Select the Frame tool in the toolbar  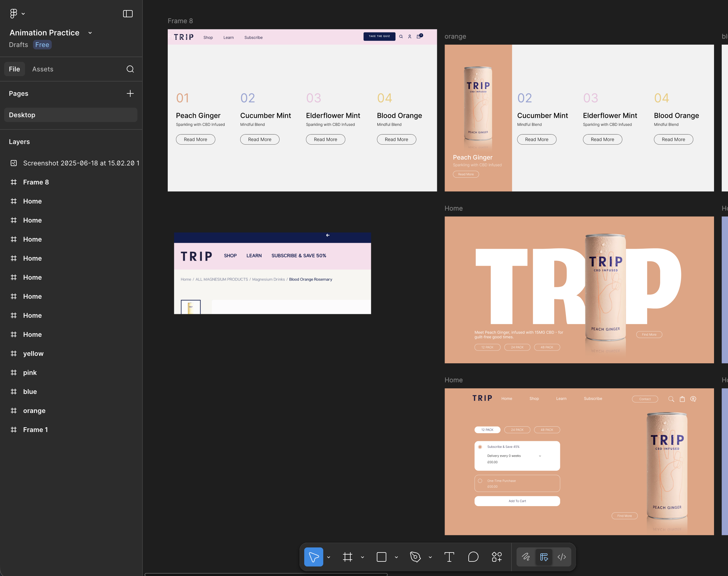pyautogui.click(x=347, y=557)
